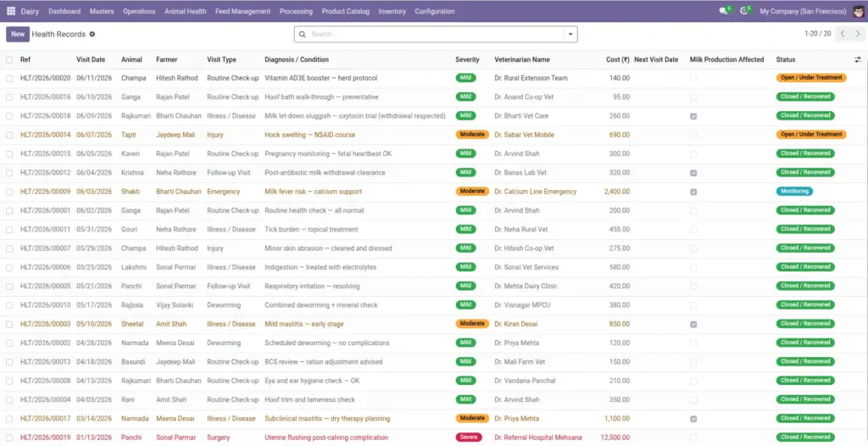868x446 pixels.
Task: Sort by Status column header
Action: [786, 60]
